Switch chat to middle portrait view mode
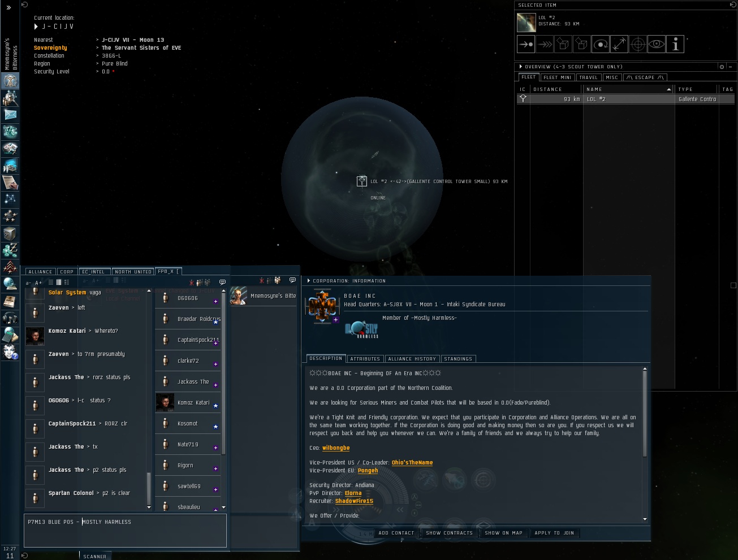 coord(58,282)
